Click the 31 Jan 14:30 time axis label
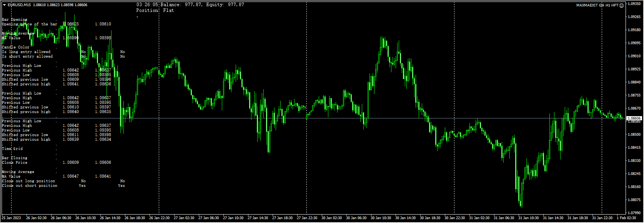Screen dimensions: 644x223 553,218
